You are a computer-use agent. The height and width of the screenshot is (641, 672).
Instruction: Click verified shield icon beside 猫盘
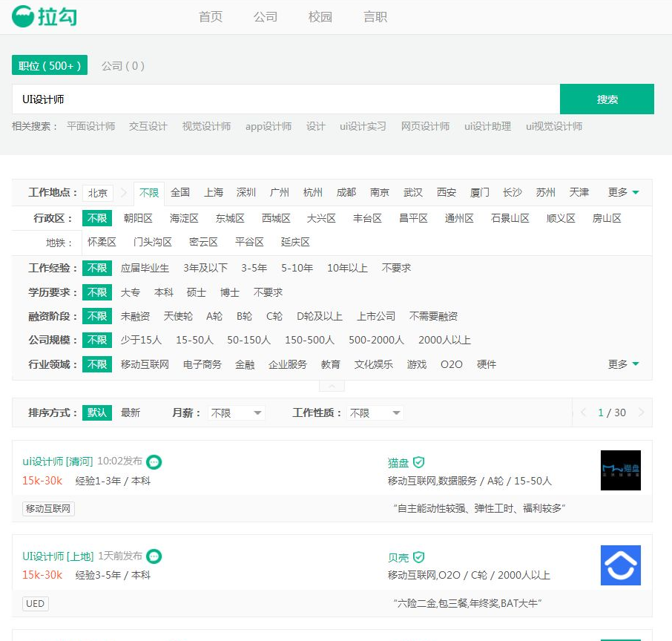tap(419, 462)
